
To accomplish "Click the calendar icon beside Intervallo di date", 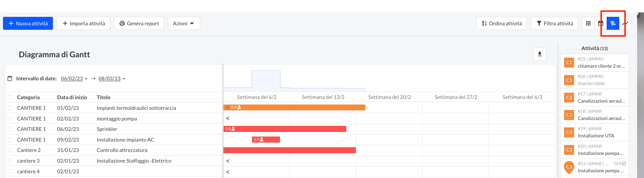I will point(10,79).
